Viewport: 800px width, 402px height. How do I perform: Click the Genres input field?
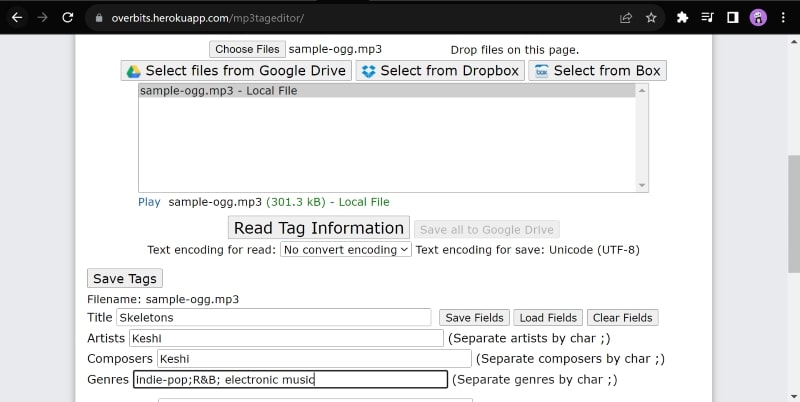[x=290, y=380]
